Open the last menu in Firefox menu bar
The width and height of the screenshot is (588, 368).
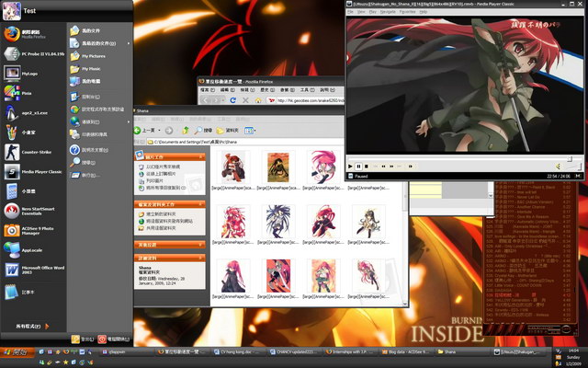327,90
